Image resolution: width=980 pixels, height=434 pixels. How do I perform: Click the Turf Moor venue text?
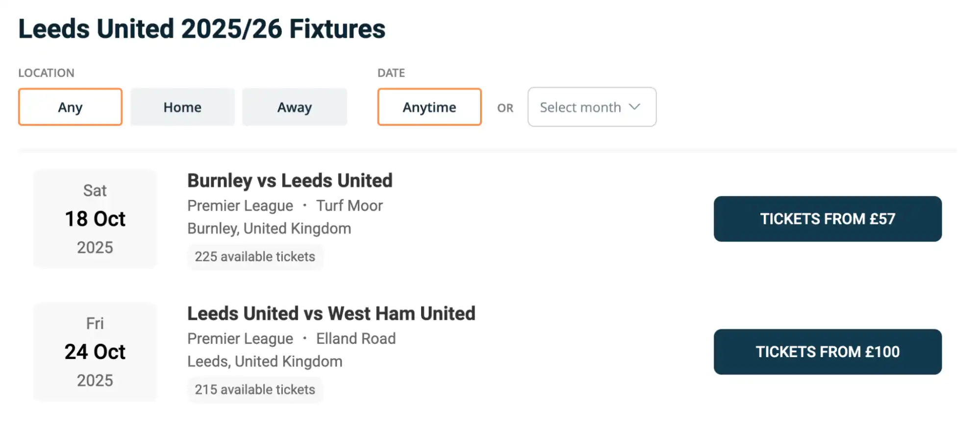pos(350,205)
